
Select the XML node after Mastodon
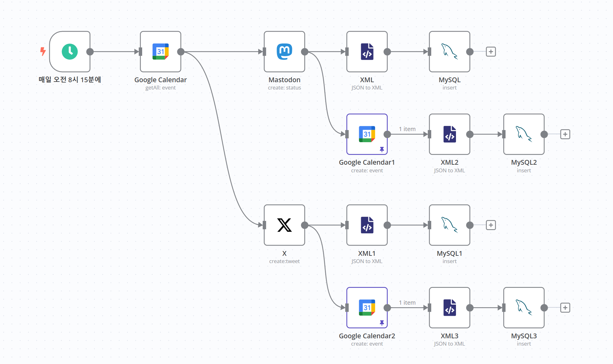[x=367, y=52]
